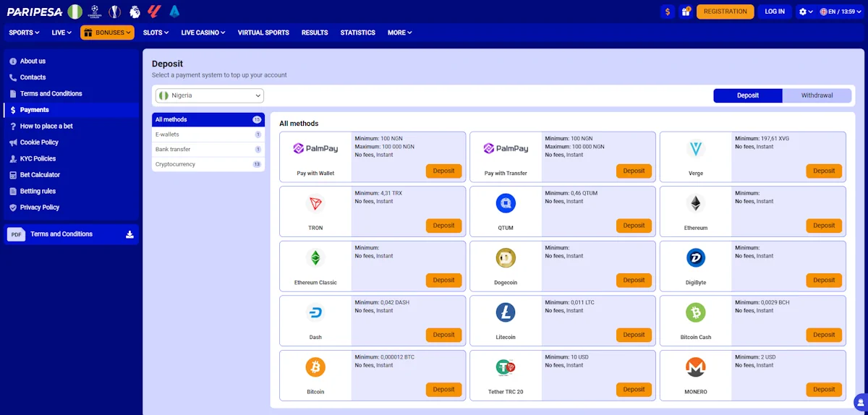This screenshot has width=868, height=415.
Task: Open the Terms and Conditions PDF card
Action: point(71,234)
